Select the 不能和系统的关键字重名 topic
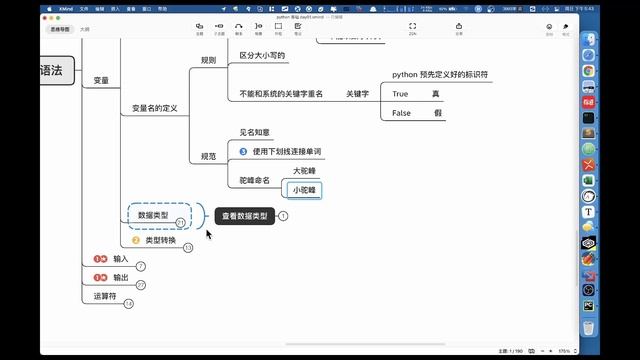 pos(281,94)
